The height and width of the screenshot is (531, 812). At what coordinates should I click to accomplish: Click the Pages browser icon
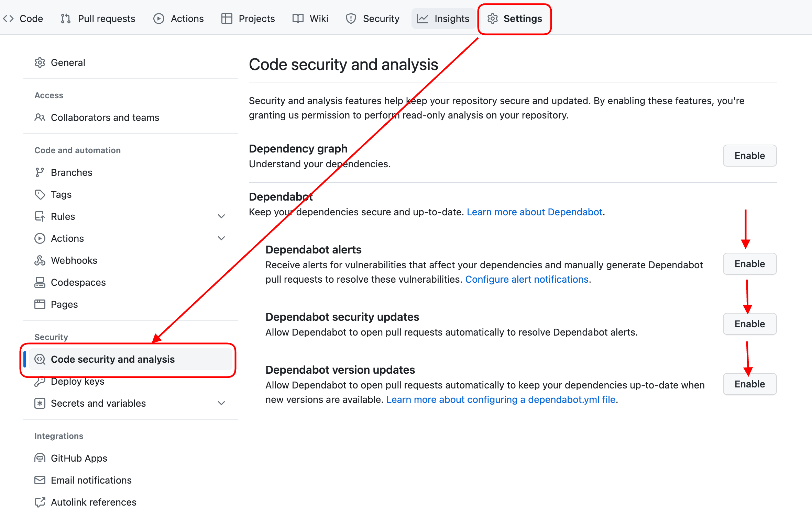tap(40, 304)
